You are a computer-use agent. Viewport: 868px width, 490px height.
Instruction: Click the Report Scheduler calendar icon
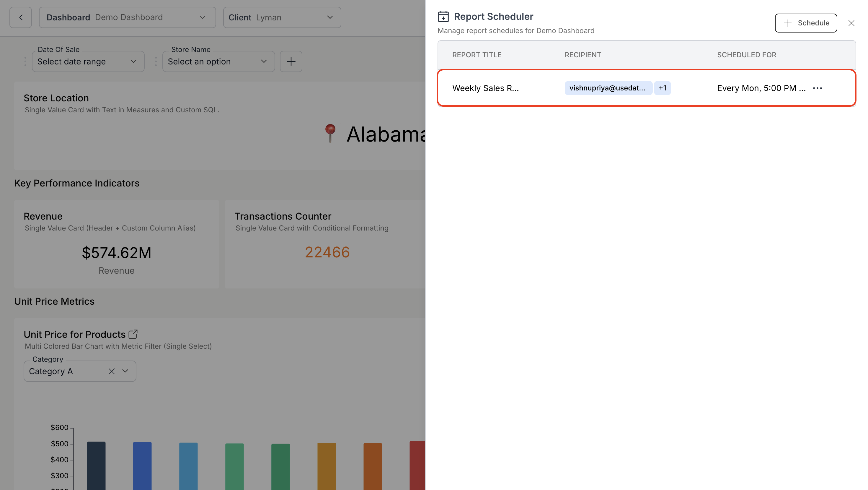tap(443, 17)
